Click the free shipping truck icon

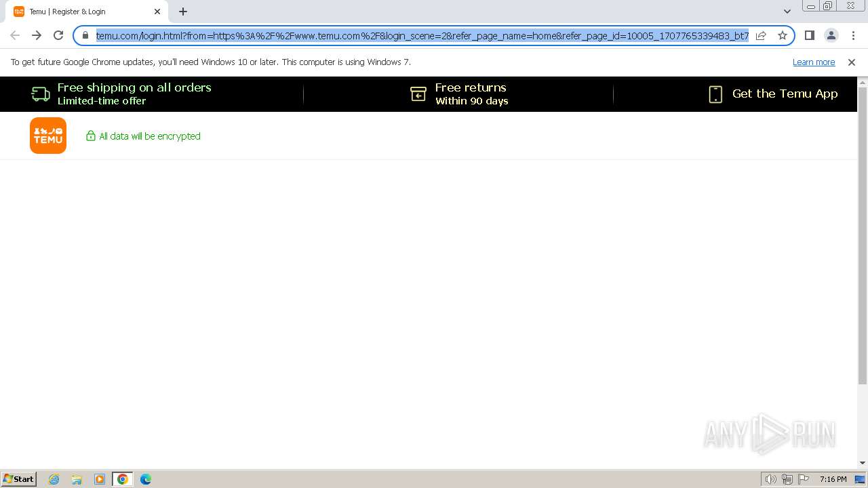(41, 94)
